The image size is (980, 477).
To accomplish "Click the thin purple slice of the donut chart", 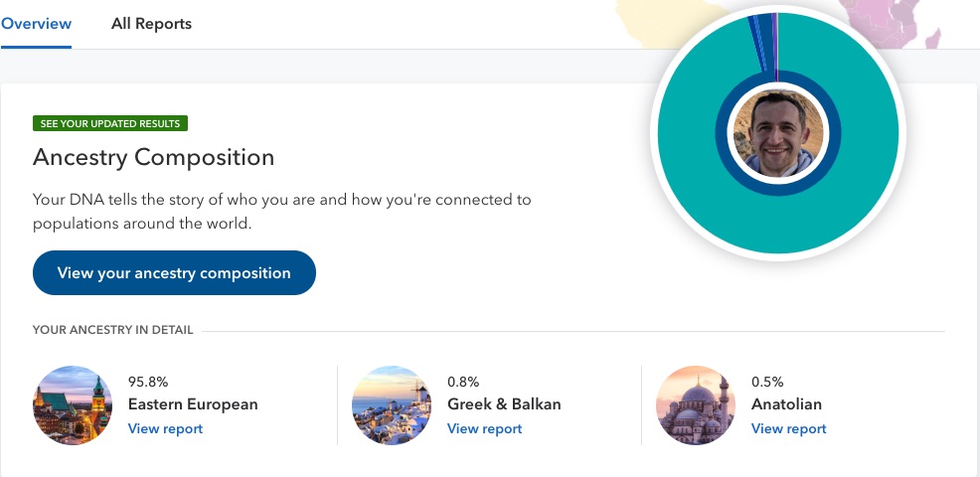I will tap(775, 44).
